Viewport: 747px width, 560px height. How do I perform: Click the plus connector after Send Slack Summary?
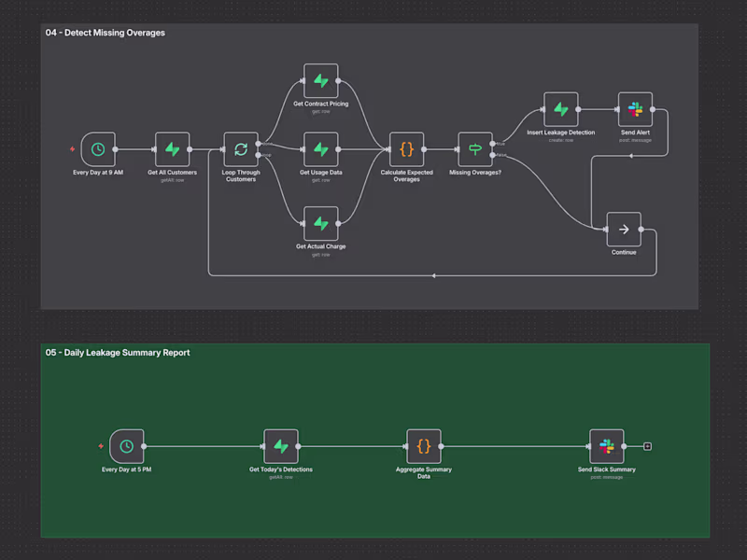648,446
